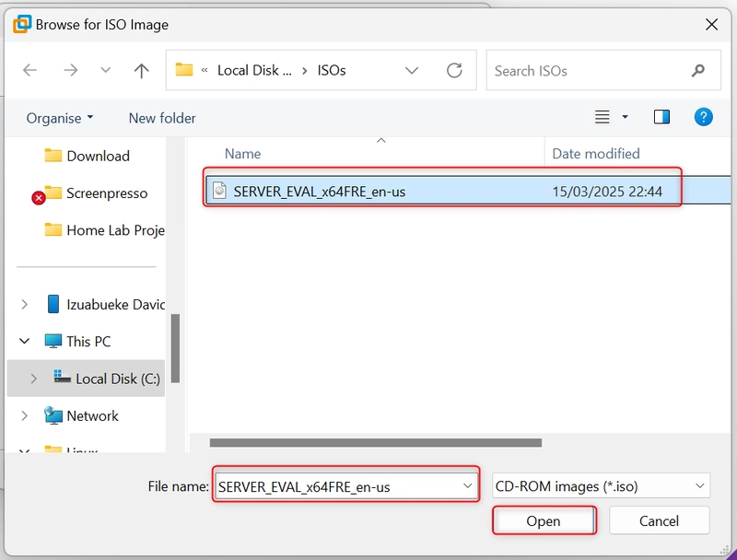Expand the Network node

[25, 415]
